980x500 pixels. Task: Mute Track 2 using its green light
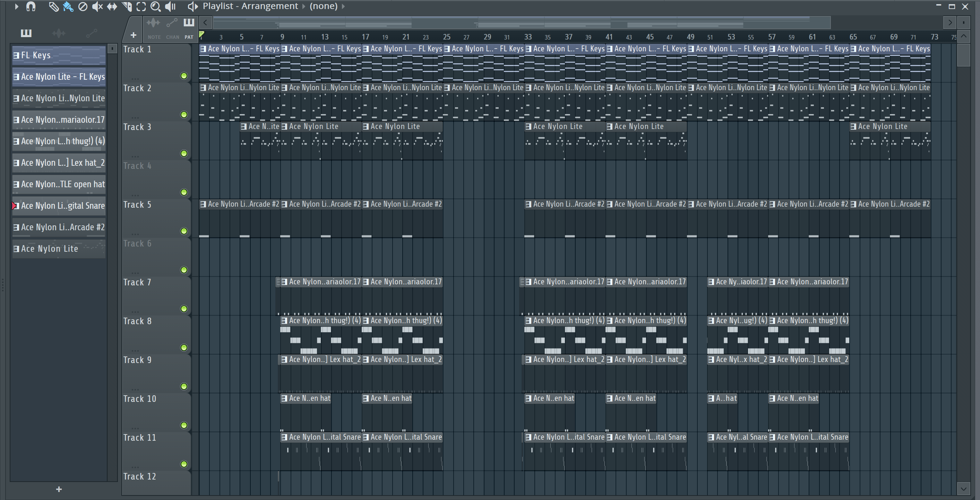(x=184, y=114)
